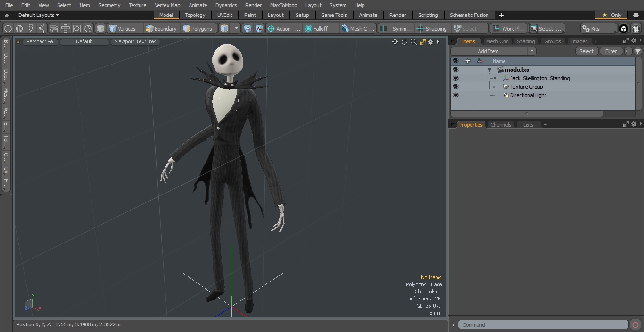
Task: Expand Jack_Skellington_Standing tree item
Action: [495, 78]
